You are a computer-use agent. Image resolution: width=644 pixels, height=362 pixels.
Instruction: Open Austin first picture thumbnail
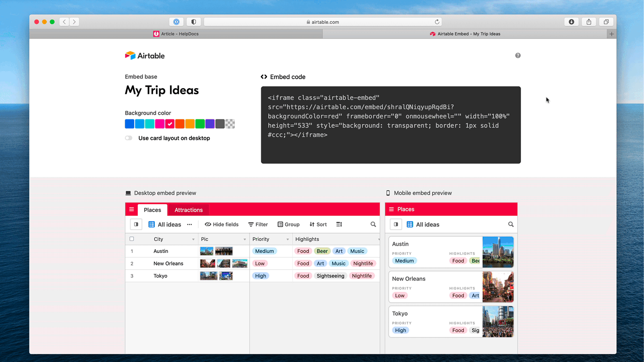point(207,251)
